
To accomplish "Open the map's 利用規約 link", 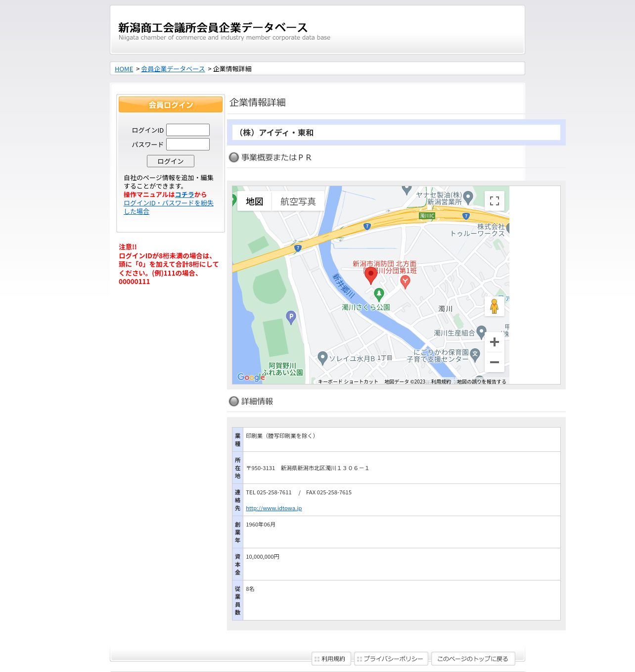I will 441,382.
